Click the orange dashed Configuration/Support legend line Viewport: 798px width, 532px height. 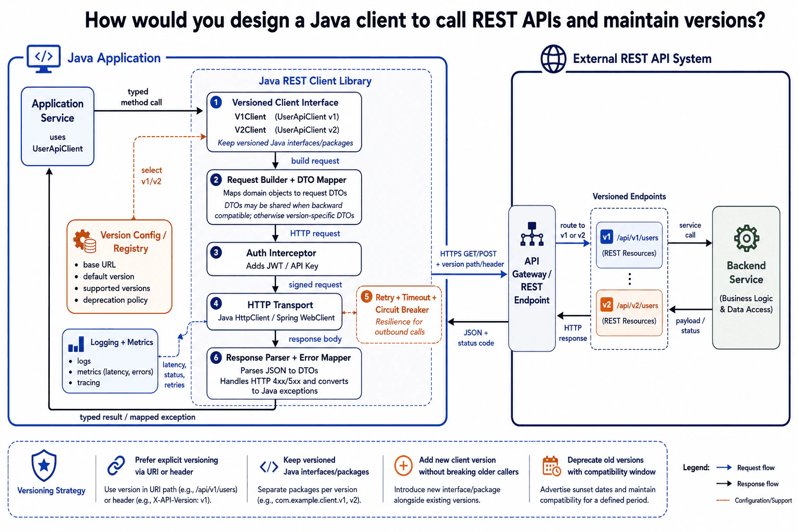(x=723, y=500)
